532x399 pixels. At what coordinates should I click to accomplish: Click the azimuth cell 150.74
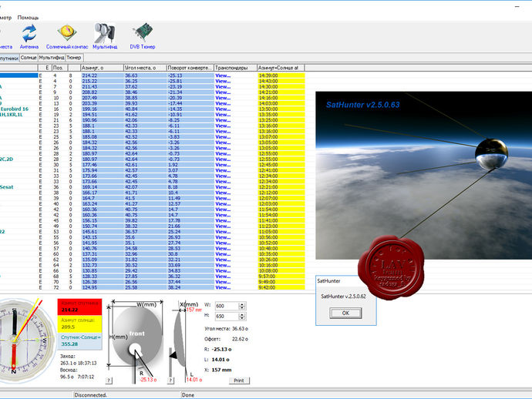coord(102,226)
